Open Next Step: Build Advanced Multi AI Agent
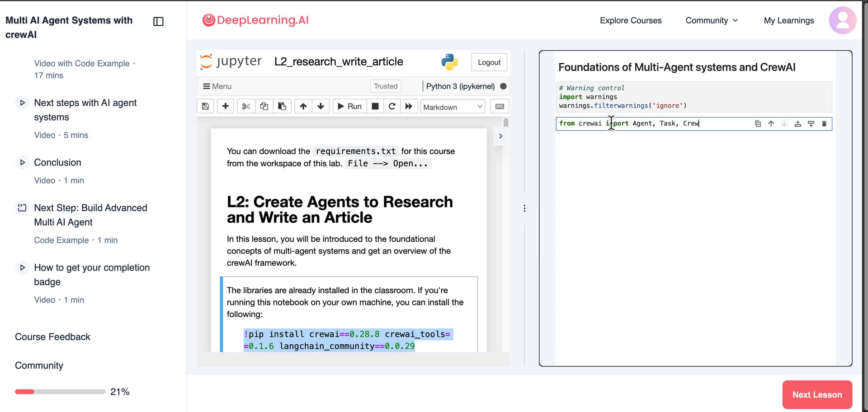This screenshot has width=868, height=412. tap(90, 215)
